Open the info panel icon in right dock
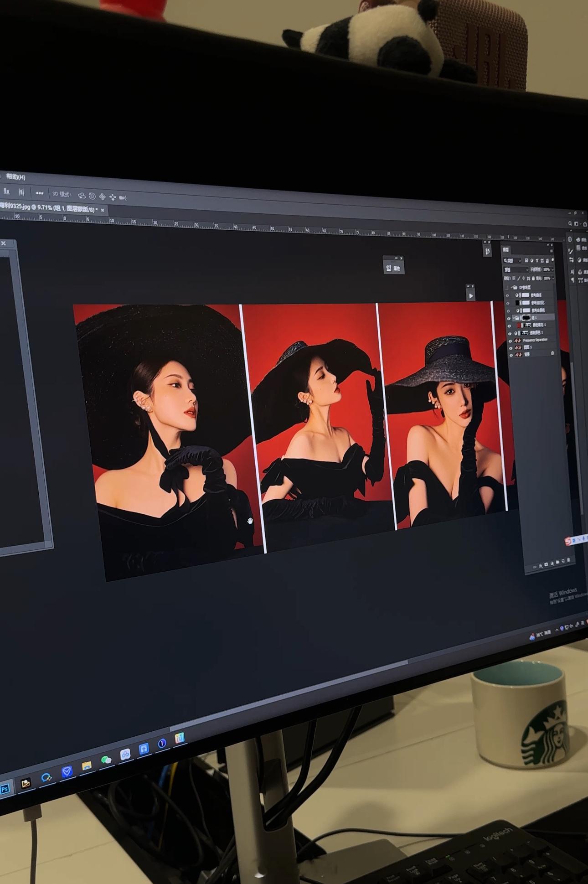The image size is (588, 884). coord(570,240)
